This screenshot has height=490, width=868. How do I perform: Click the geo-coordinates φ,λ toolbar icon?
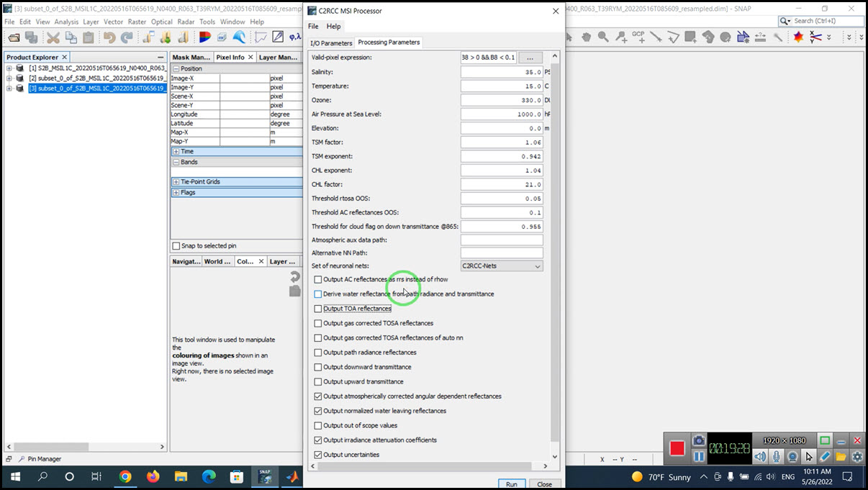pos(295,37)
